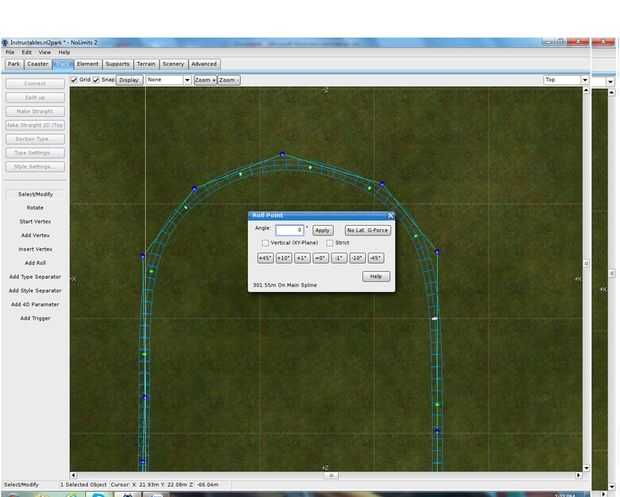Click the white roll marker on right track
The width and height of the screenshot is (620, 497).
click(435, 318)
